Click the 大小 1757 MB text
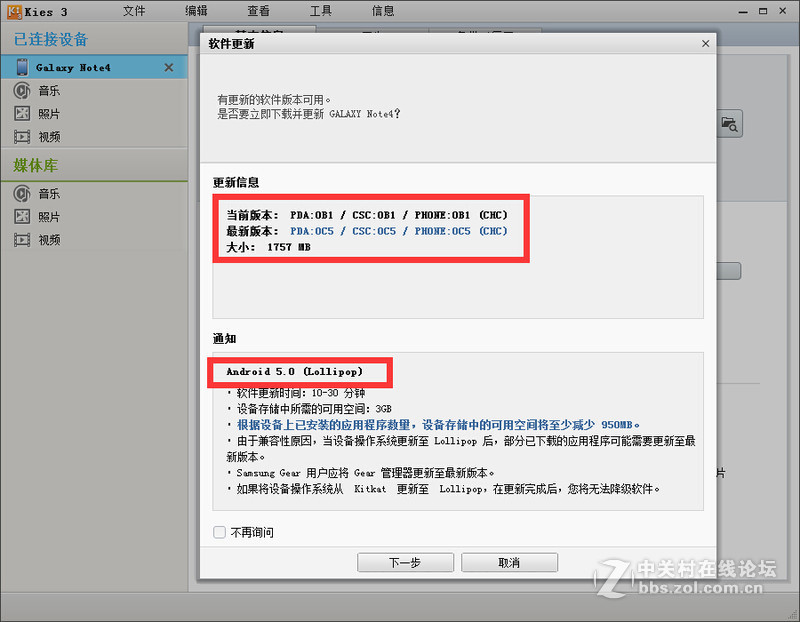The height and width of the screenshot is (622, 800). (x=268, y=247)
